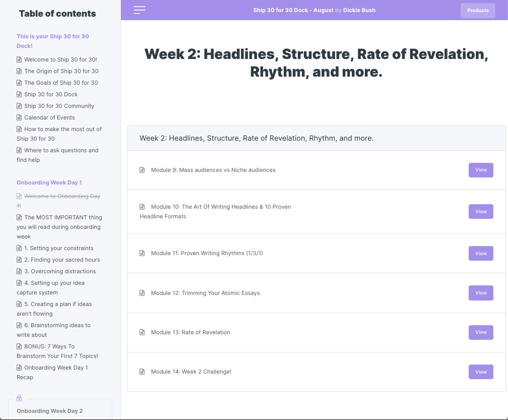Click Module 10: The Art Of Writing Headlines title
Image resolution: width=508 pixels, height=420 pixels.
coord(215,212)
